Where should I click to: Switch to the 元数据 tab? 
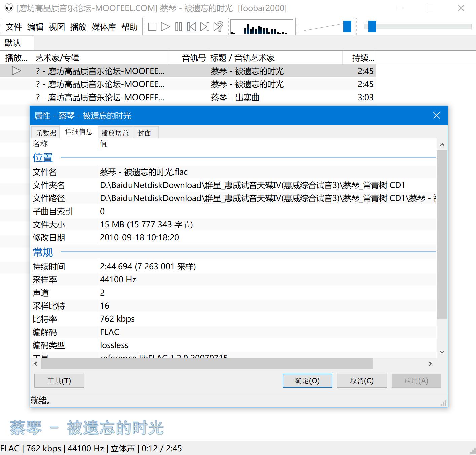[46, 133]
